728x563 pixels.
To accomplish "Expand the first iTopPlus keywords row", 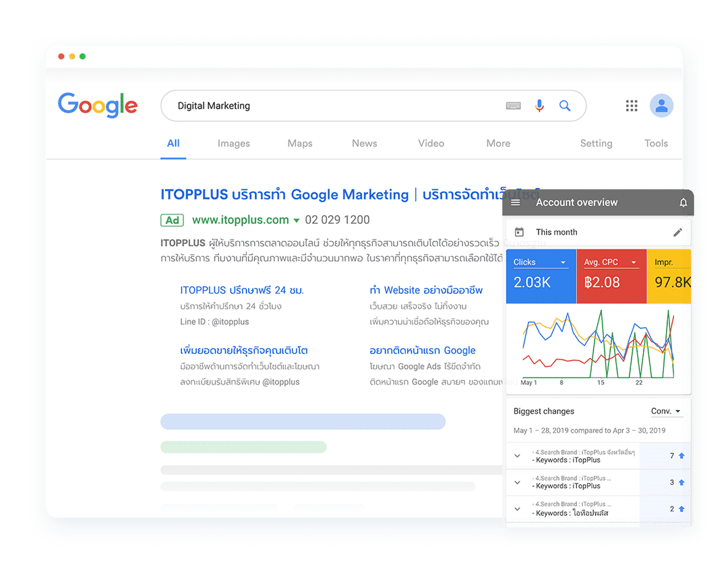I will coord(517,456).
